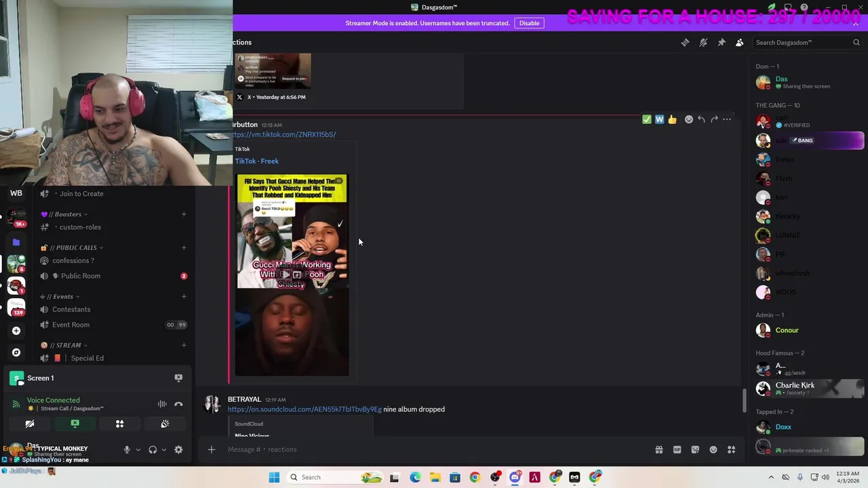Create channel in Events category
This screenshot has height=488, width=868.
(x=184, y=296)
